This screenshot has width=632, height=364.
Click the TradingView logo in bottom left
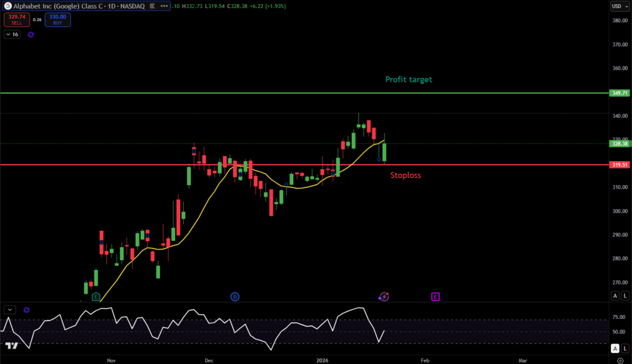[x=10, y=345]
